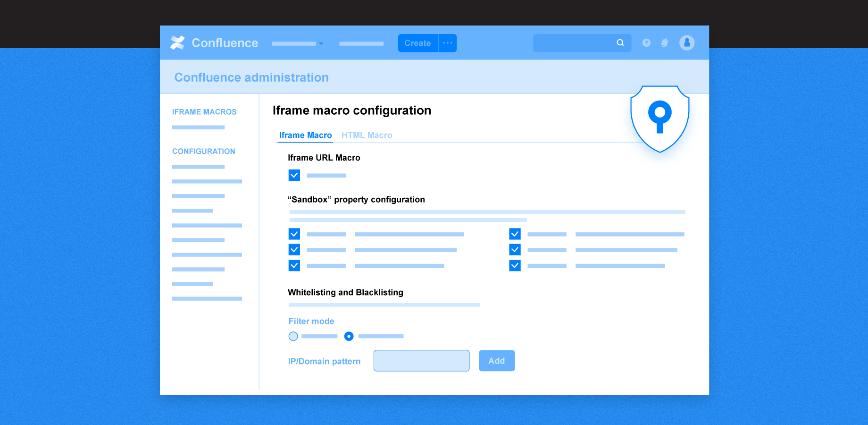The width and height of the screenshot is (868, 425).
Task: Click the Filter mode label
Action: (311, 321)
